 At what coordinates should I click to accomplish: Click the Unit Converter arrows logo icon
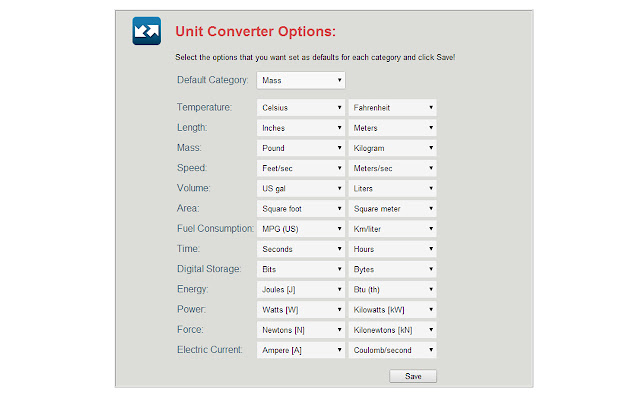147,31
